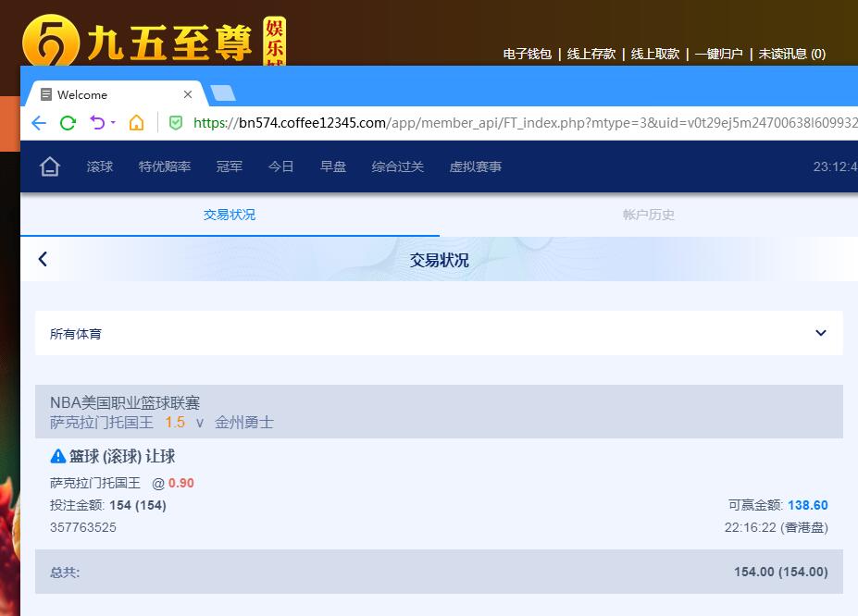The image size is (858, 616).
Task: Open 未读讯息 (0) link
Action: pyautogui.click(x=791, y=54)
